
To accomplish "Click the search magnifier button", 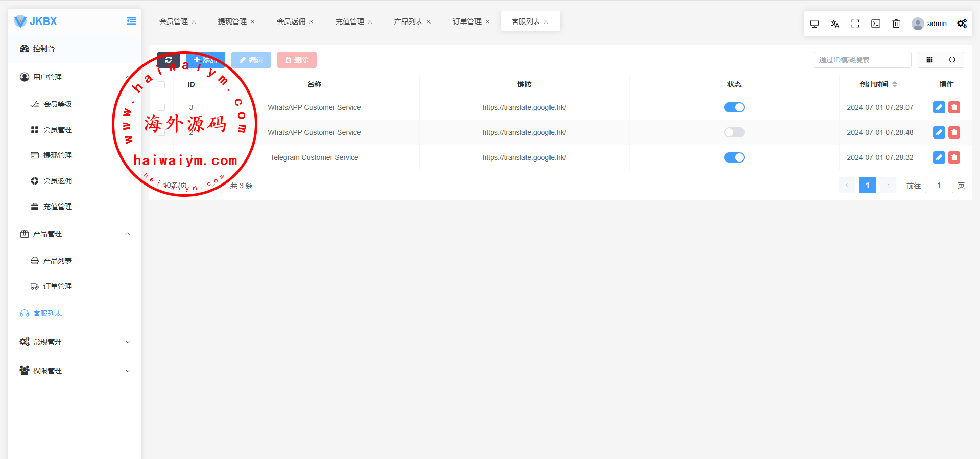I will click(x=952, y=60).
